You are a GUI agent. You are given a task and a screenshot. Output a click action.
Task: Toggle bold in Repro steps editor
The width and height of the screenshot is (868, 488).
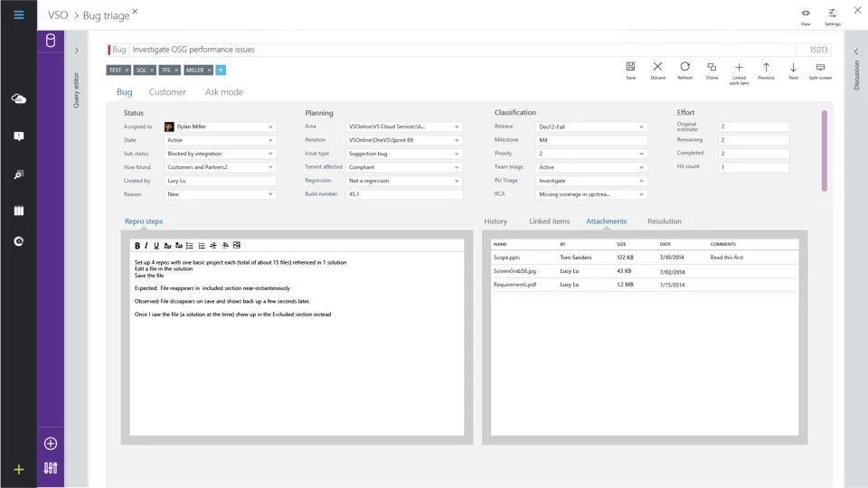137,246
